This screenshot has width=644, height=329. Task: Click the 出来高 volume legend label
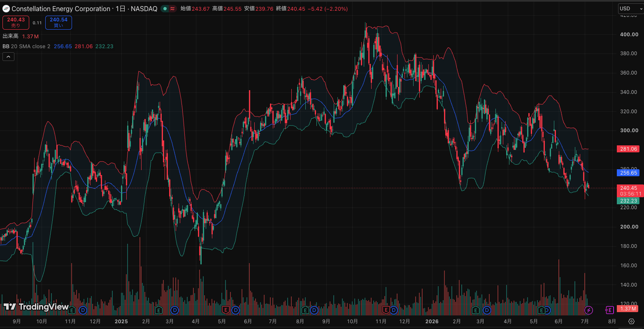11,36
